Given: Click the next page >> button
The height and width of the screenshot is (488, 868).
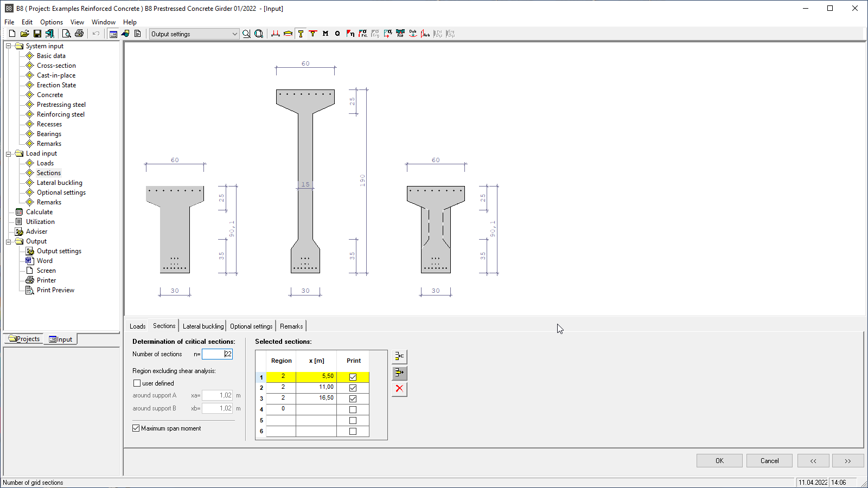Looking at the screenshot, I should (x=848, y=461).
